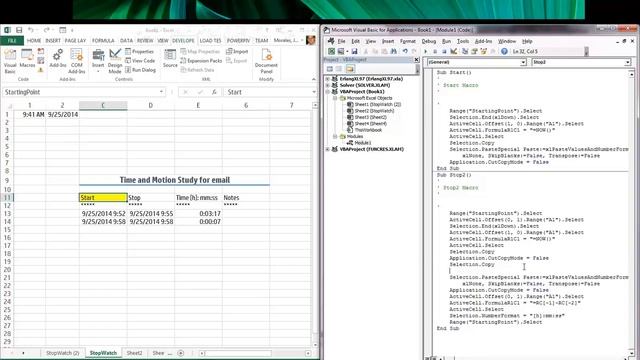Image resolution: width=640 pixels, height=360 pixels.
Task: Switch to the INSERT ribbon tab
Action: click(53, 41)
